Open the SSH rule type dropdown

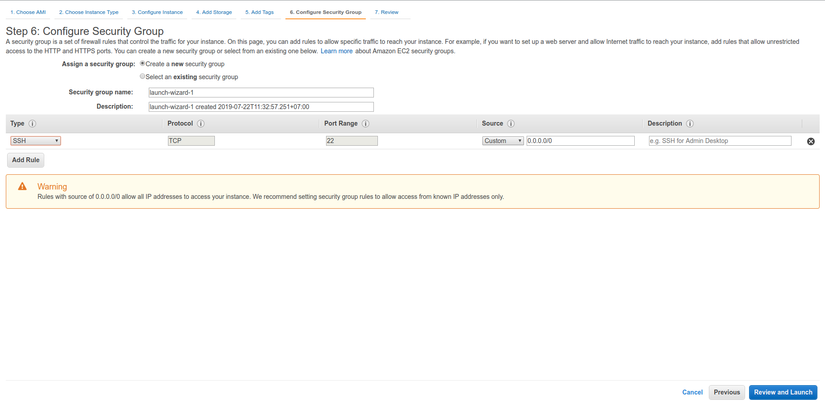pos(35,141)
